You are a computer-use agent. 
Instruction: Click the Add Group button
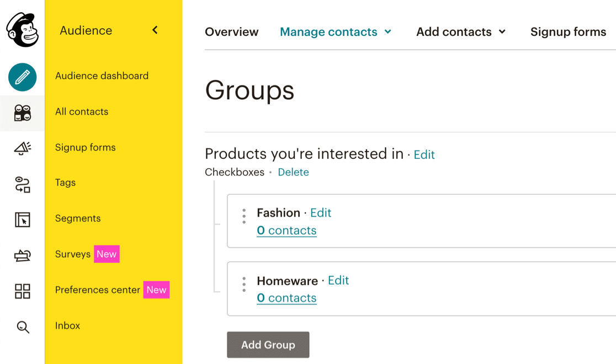pyautogui.click(x=268, y=345)
